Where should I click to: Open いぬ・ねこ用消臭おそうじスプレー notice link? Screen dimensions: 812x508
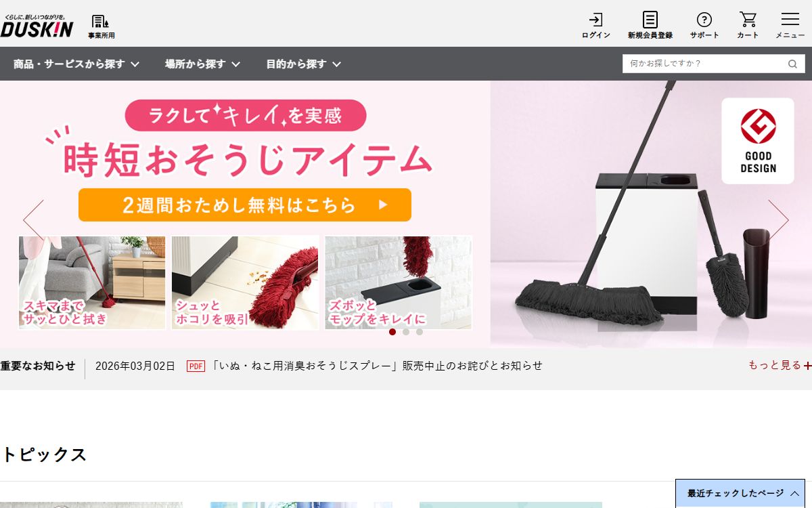[377, 366]
